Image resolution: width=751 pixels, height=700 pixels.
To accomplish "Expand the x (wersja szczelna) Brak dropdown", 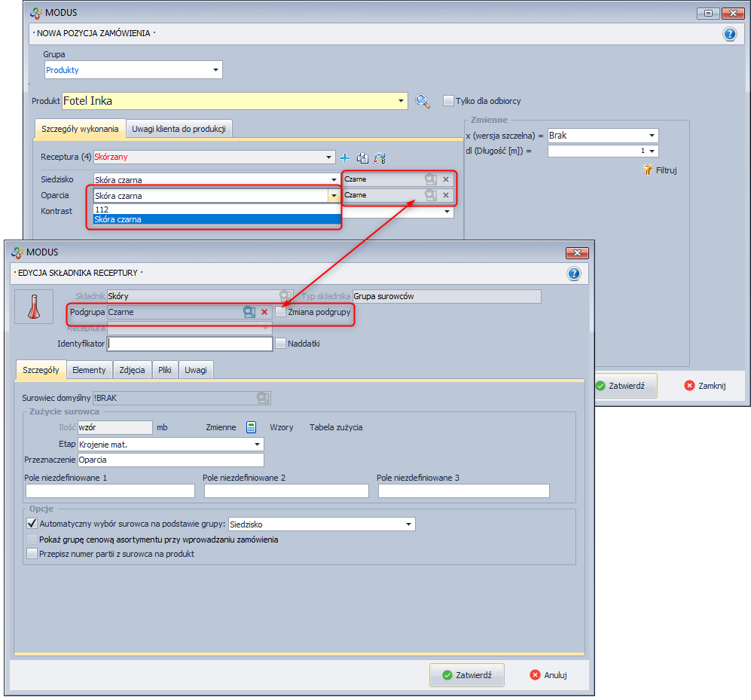I will (652, 136).
